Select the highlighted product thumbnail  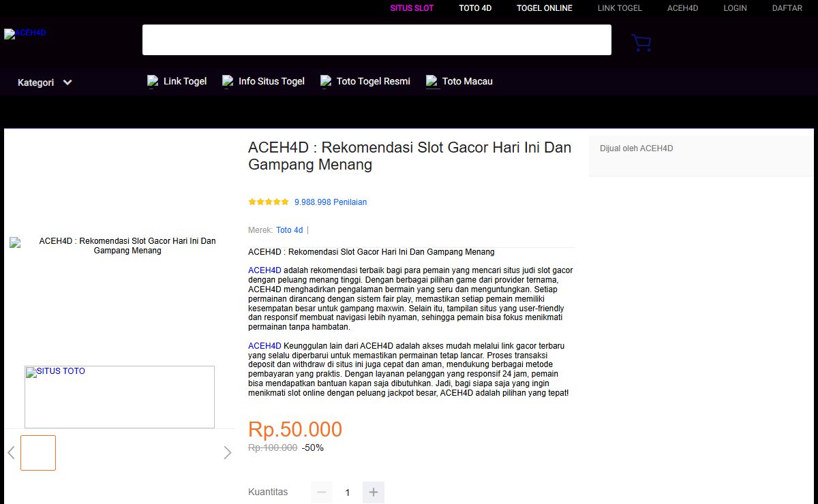tap(38, 453)
